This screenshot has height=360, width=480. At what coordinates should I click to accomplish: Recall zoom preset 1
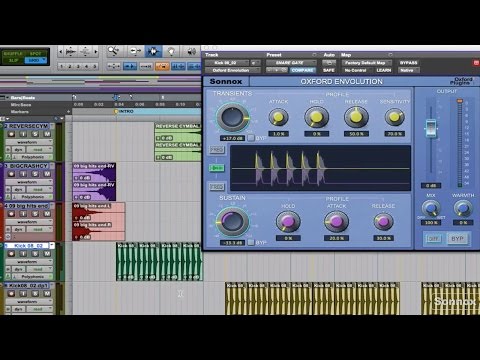pyautogui.click(x=62, y=66)
